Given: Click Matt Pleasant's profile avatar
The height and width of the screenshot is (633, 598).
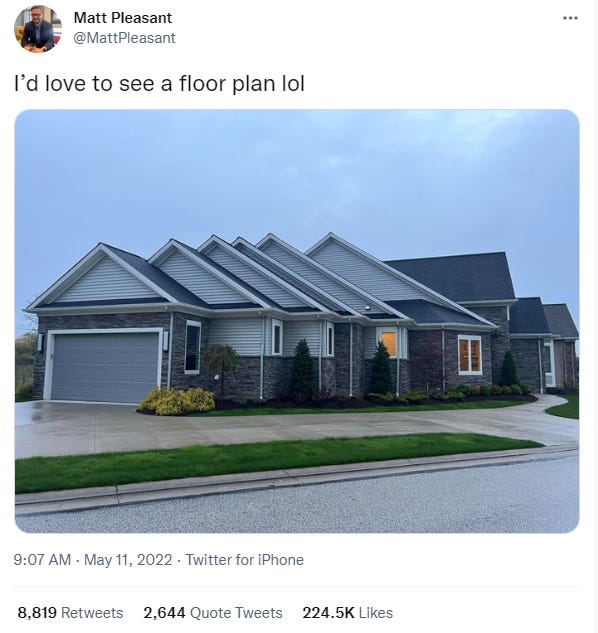Looking at the screenshot, I should coord(38,29).
